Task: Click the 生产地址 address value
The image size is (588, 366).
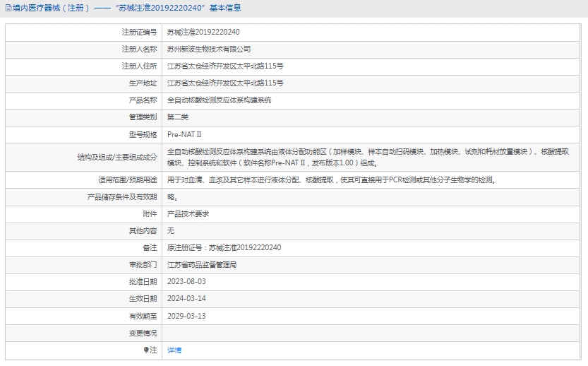Action: [225, 83]
